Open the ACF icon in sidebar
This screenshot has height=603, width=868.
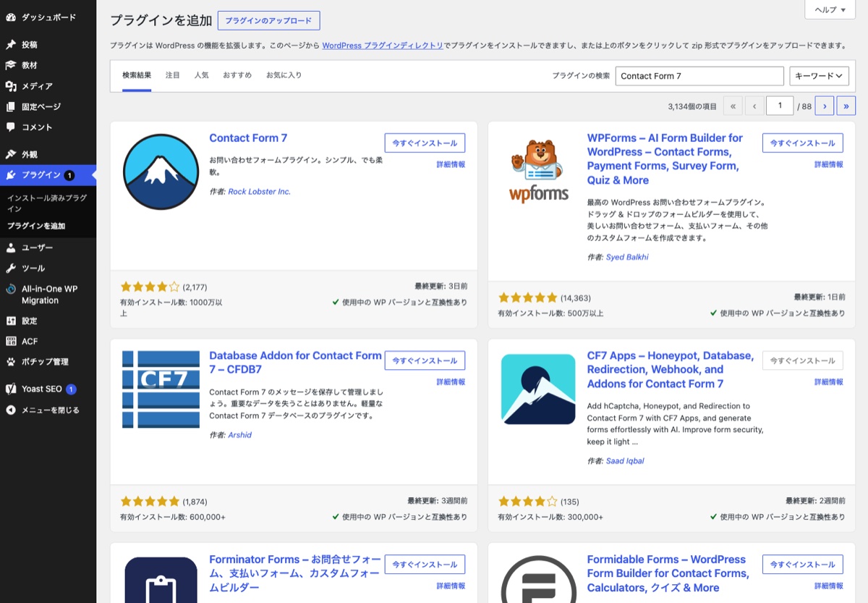click(x=11, y=341)
